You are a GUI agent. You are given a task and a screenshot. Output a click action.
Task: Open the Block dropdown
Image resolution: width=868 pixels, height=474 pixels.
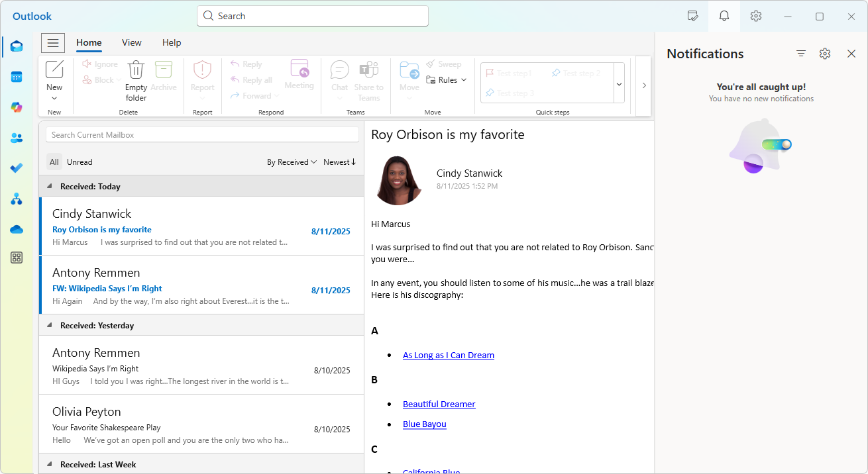119,80
